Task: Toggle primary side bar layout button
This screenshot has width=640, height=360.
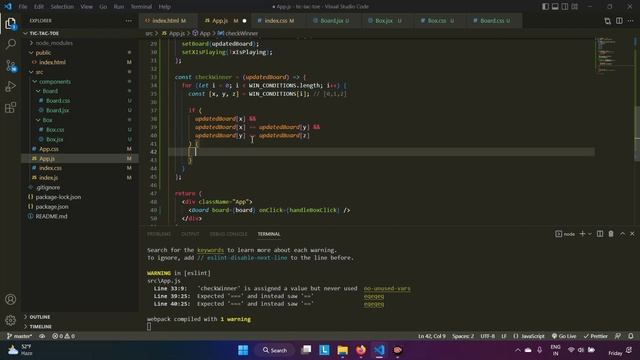Action: click(545, 7)
